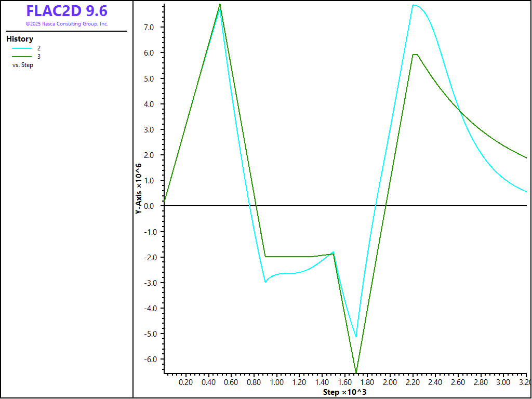532x399 pixels.
Task: Click the Y-Axis ×10^6 axis title
Action: [139, 189]
